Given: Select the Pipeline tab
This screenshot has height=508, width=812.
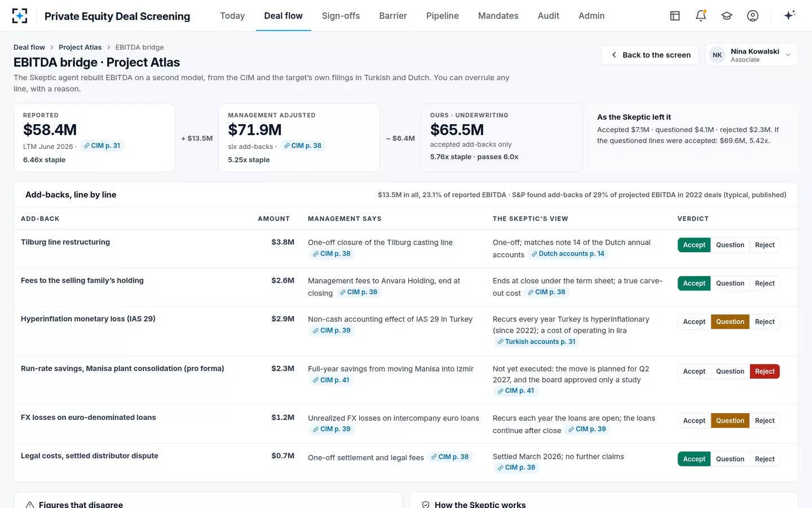Looking at the screenshot, I should (x=443, y=16).
